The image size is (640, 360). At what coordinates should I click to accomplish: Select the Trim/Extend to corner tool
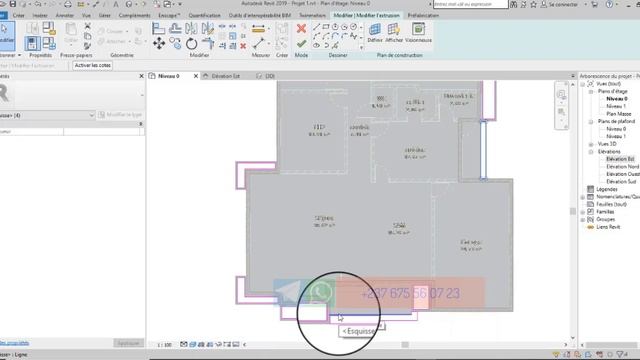tap(208, 43)
